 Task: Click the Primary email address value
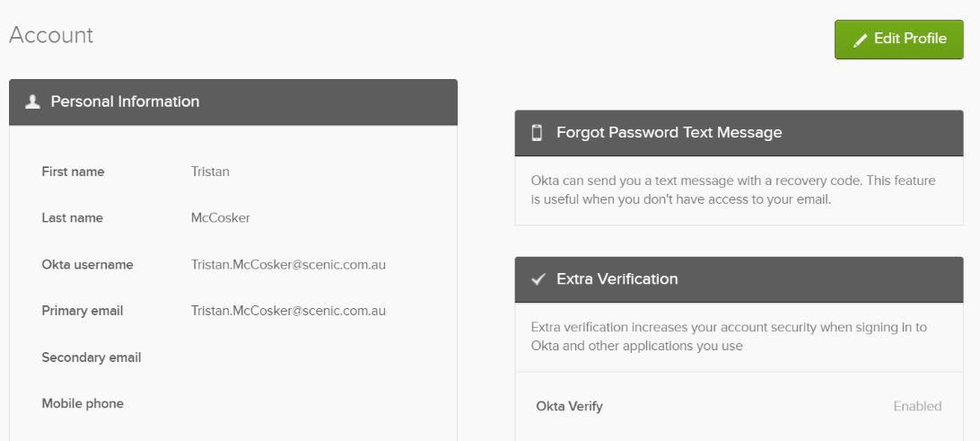tap(288, 311)
